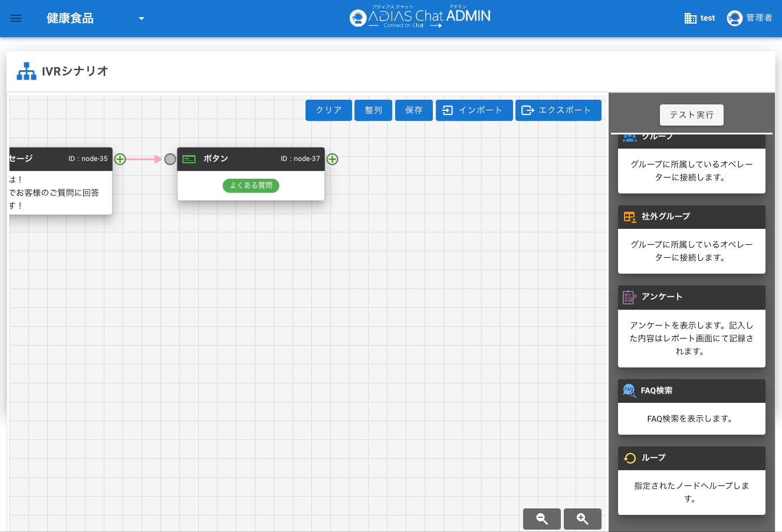Select the gray input port of node-37
This screenshot has height=532, width=782.
(x=170, y=159)
